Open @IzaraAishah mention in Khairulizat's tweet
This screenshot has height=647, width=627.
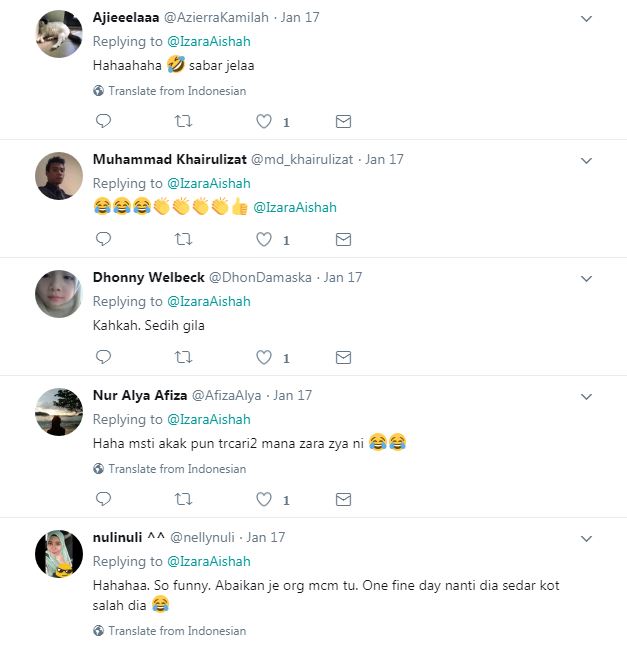coord(295,208)
